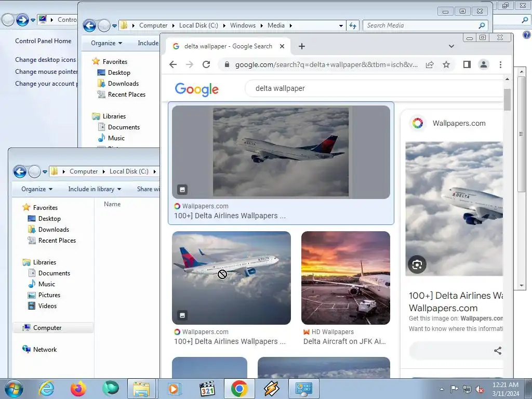
Task: Open Control Panel Home link
Action: click(x=43, y=41)
